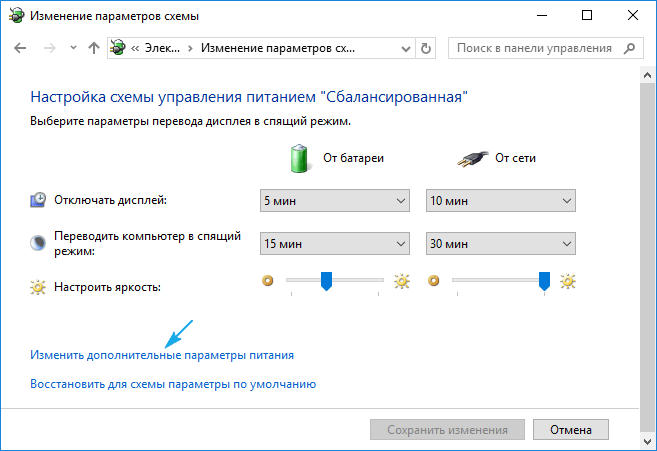Click the 'Поиск в панели управления' search field
This screenshot has width=657, height=451.
[535, 48]
